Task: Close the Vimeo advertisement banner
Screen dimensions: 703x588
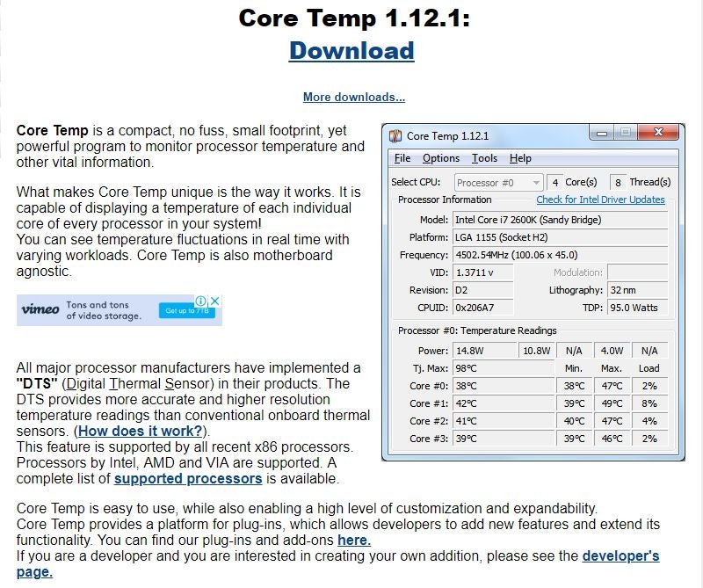Action: (x=214, y=301)
